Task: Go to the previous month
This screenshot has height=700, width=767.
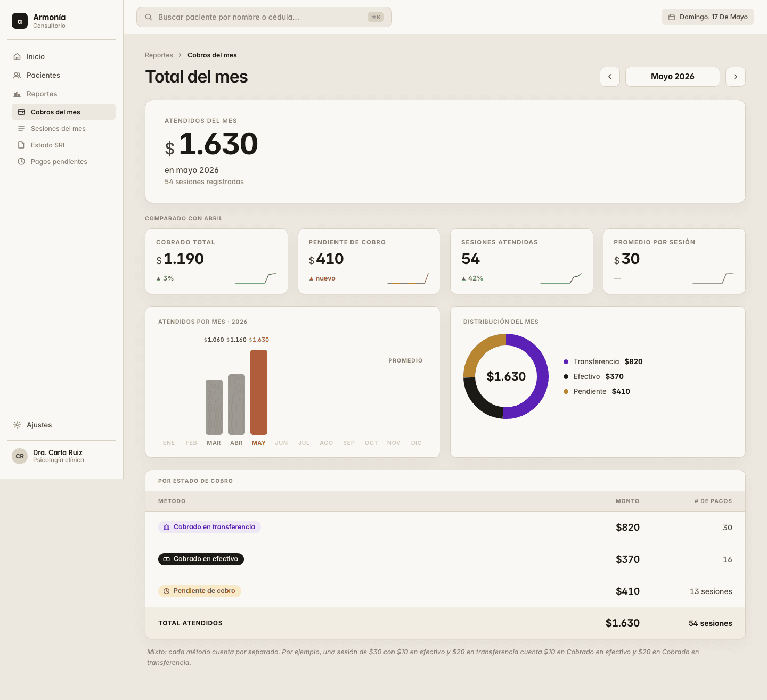Action: tap(610, 77)
